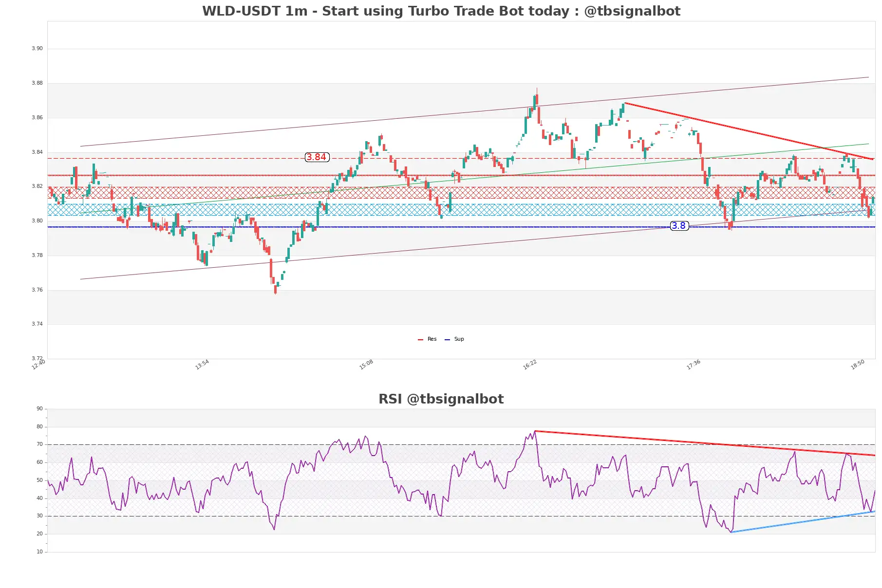Click the 3.88 price axis label
Screen dimensions: 882x588
coord(37,83)
